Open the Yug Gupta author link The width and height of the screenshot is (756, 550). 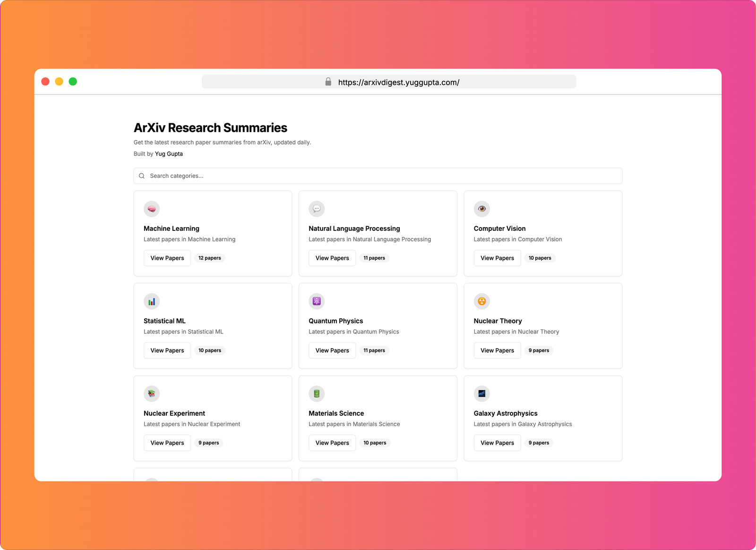[x=169, y=154]
